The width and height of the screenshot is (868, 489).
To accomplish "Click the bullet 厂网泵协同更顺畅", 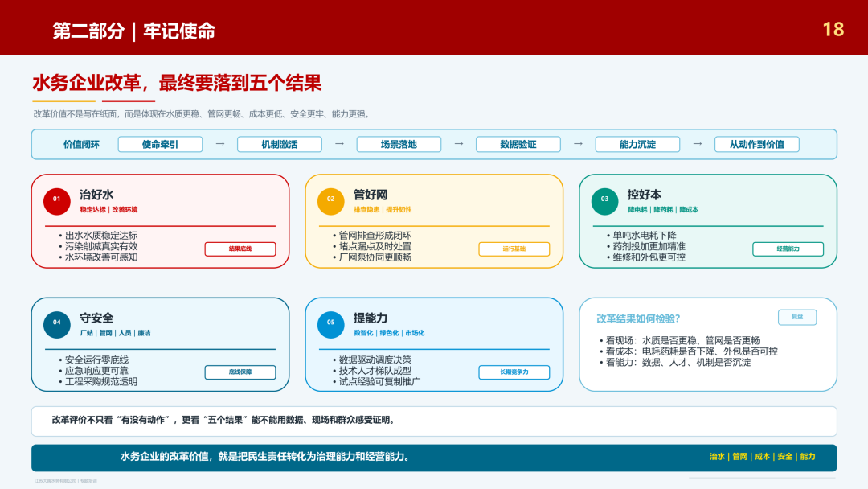I will coord(375,257).
